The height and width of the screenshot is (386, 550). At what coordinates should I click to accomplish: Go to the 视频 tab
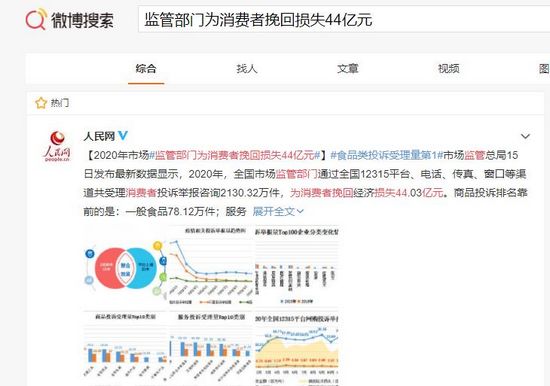pos(449,68)
